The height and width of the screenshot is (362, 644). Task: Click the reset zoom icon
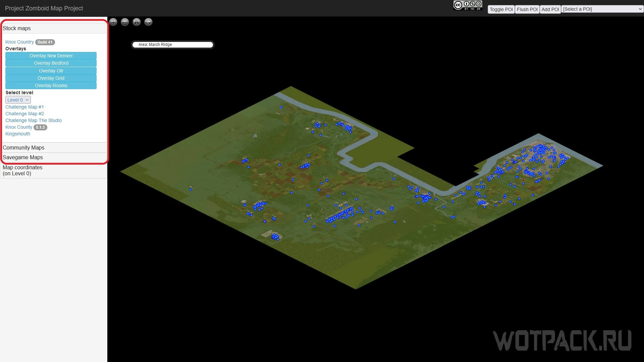coord(137,22)
